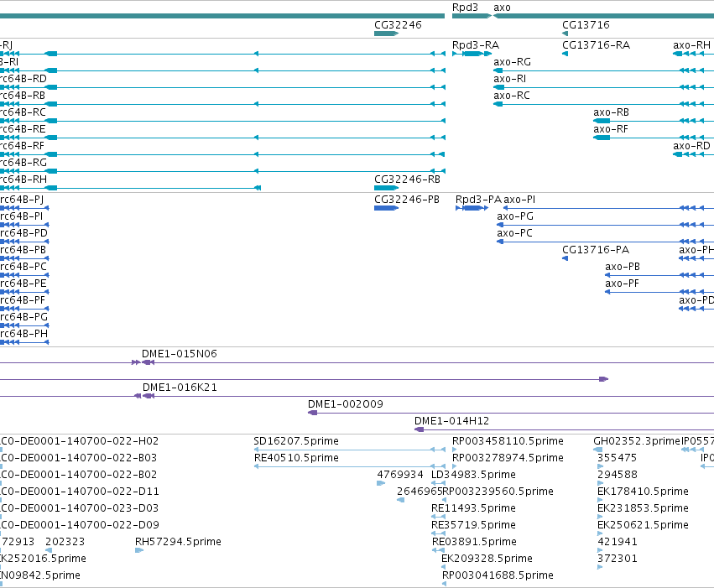This screenshot has width=714, height=588.
Task: Click the CG32246 gene feature label
Action: 398,25
